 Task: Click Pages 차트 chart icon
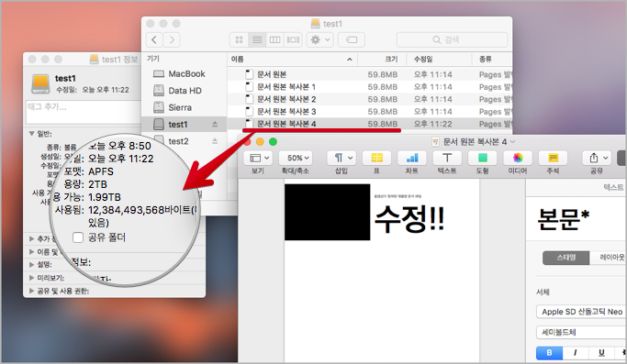412,159
